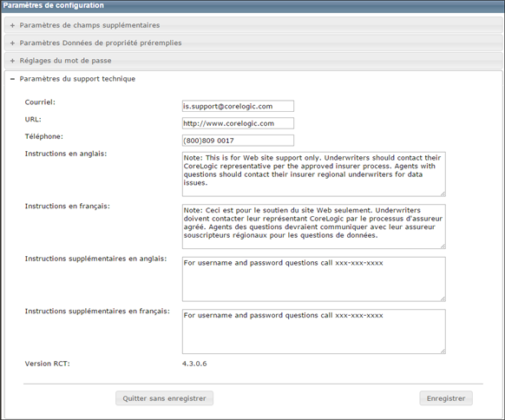Click the Téléphone input field

click(238, 141)
